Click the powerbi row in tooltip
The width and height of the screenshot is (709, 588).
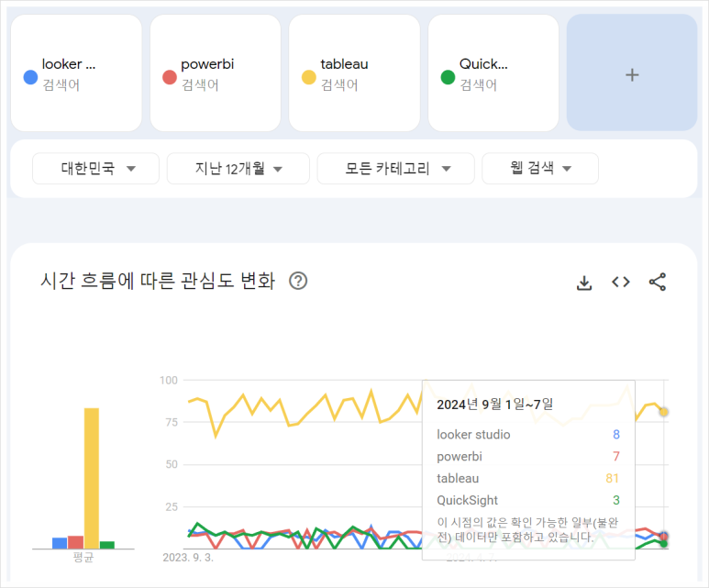point(528,456)
